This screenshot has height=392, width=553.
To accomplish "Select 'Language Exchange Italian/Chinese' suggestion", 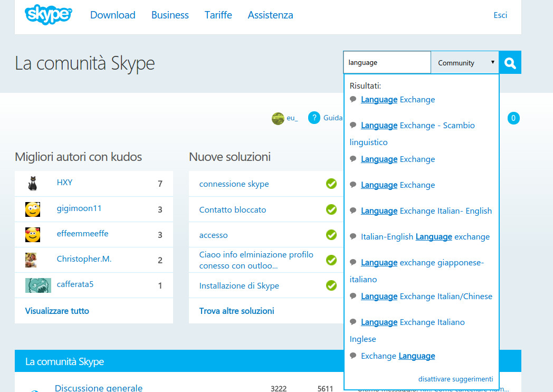I will 426,297.
